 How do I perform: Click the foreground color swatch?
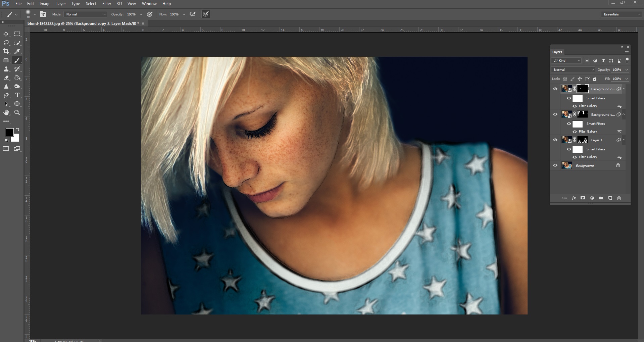coord(9,132)
